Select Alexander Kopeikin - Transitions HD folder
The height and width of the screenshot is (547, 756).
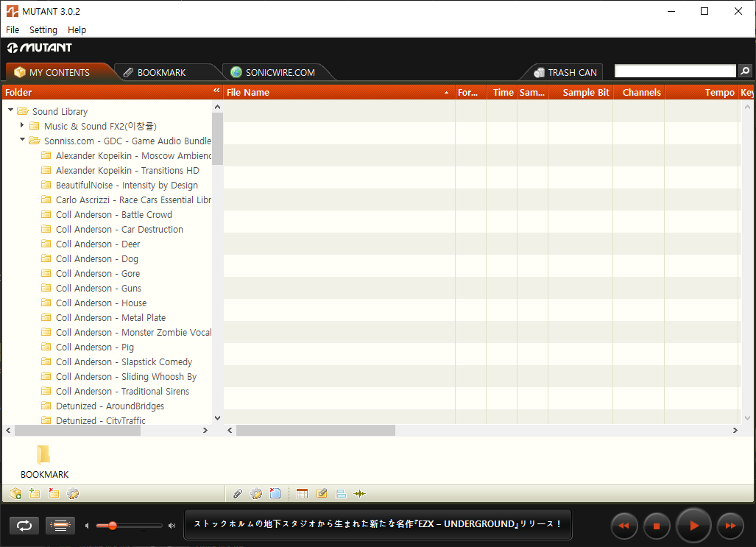coord(127,170)
